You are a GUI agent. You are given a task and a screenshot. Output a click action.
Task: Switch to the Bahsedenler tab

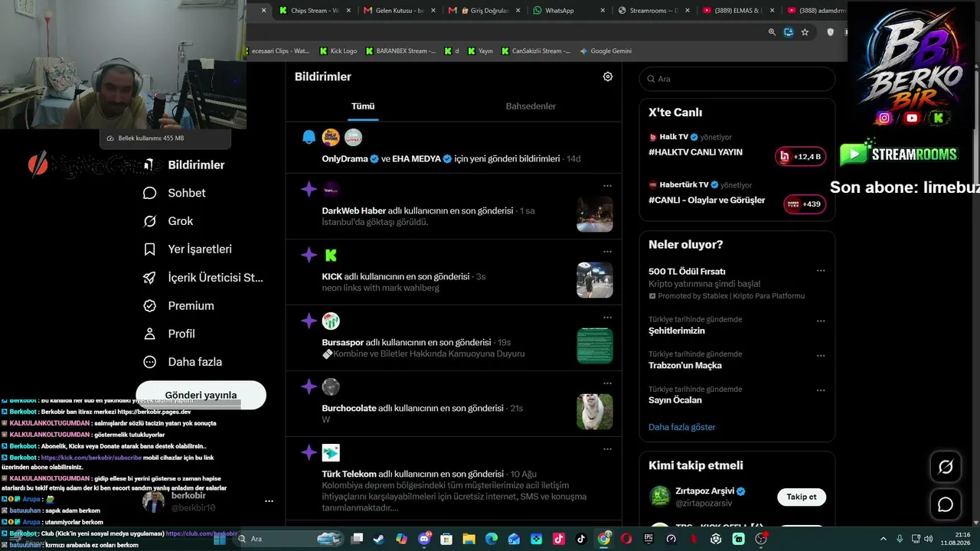(531, 106)
